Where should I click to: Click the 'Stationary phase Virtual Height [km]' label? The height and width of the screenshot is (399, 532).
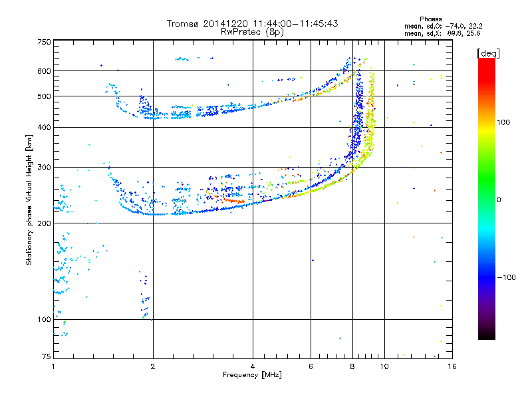[x=29, y=199]
